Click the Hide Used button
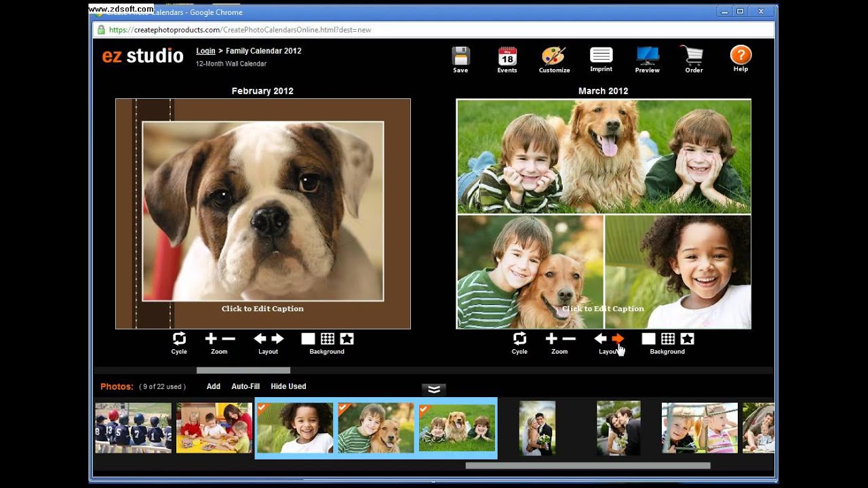Viewport: 868px width, 488px height. (288, 386)
